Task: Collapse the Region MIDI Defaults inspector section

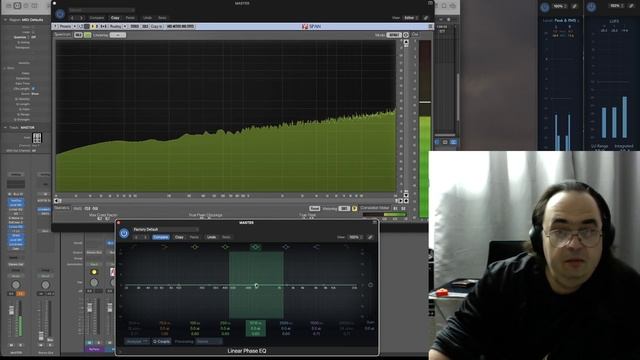Action: coord(5,20)
